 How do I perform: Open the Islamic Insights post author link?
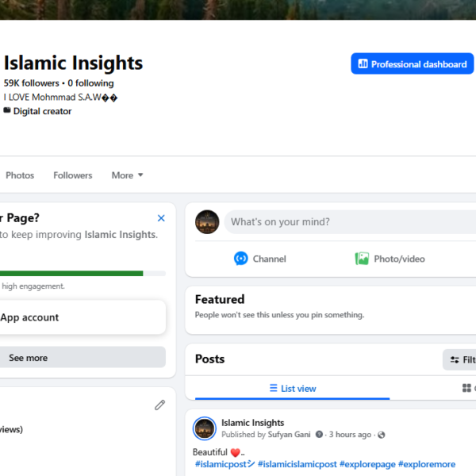point(252,423)
